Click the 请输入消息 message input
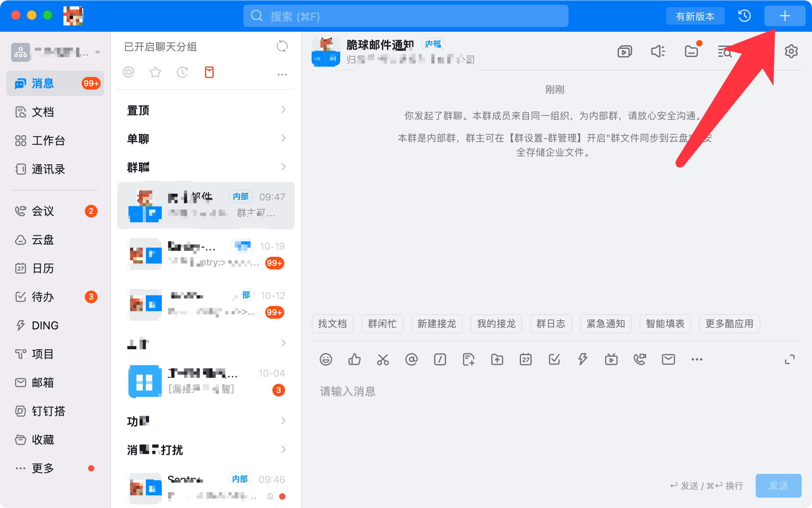 (x=557, y=421)
